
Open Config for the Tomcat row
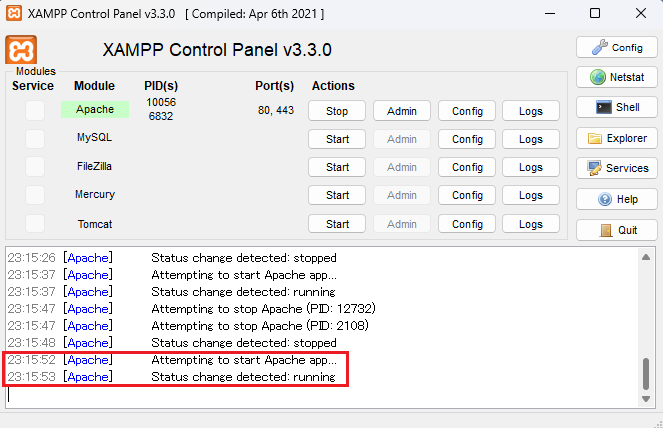coord(467,224)
